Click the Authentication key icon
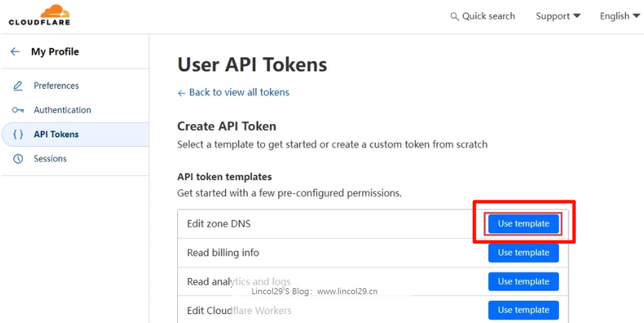644x323 pixels. [18, 110]
